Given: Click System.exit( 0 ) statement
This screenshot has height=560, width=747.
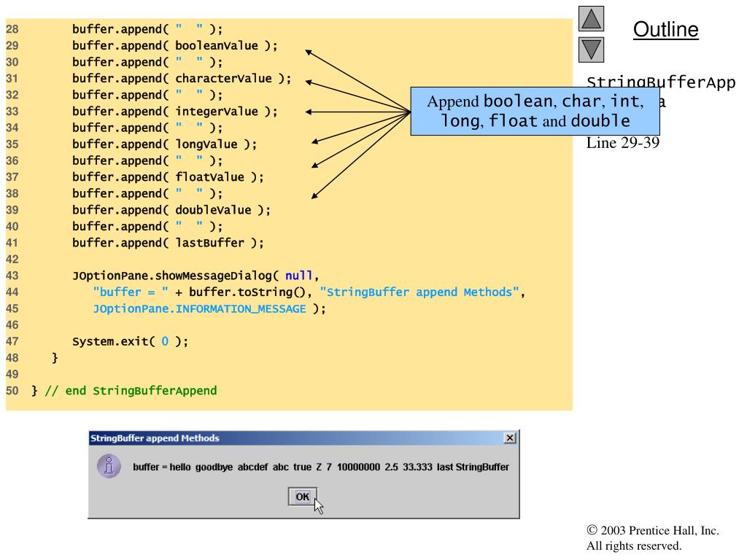Looking at the screenshot, I should 130,341.
